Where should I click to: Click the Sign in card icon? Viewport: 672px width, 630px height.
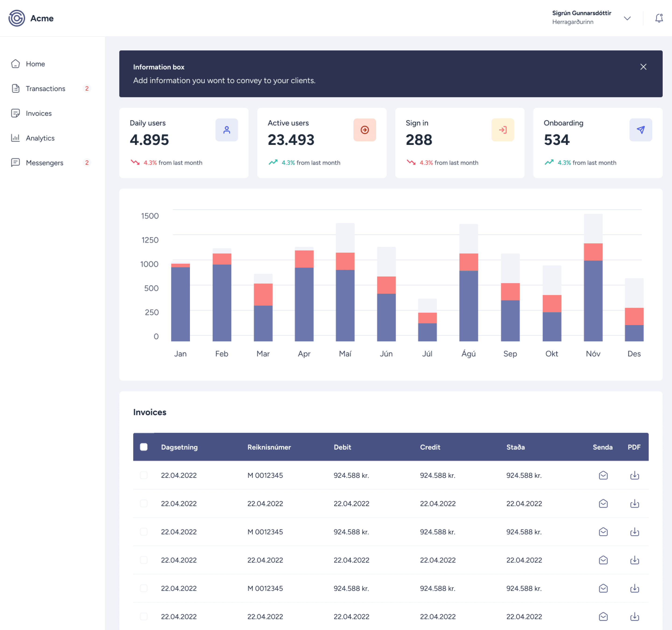click(503, 130)
